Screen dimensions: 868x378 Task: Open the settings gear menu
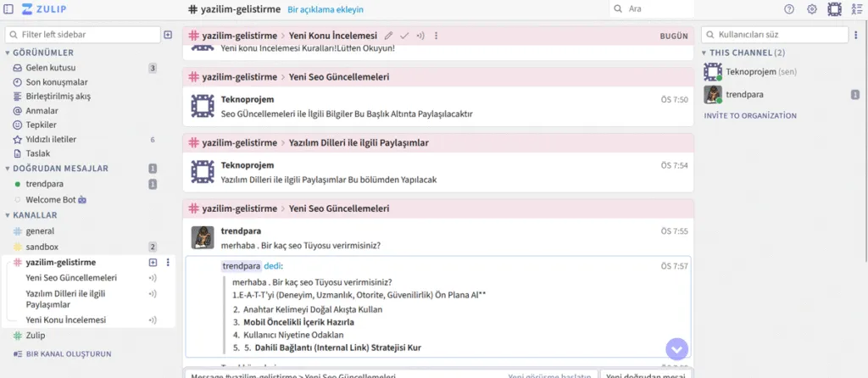812,9
